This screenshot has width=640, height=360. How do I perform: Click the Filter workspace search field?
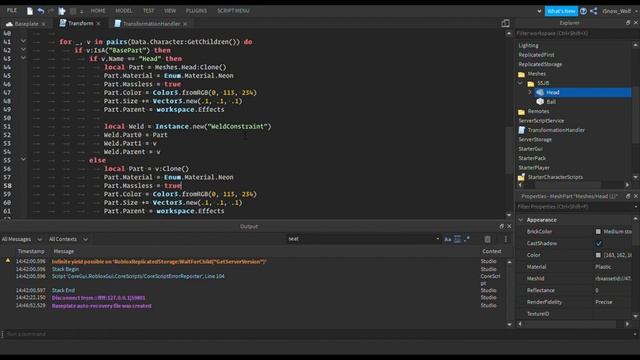coord(573,33)
